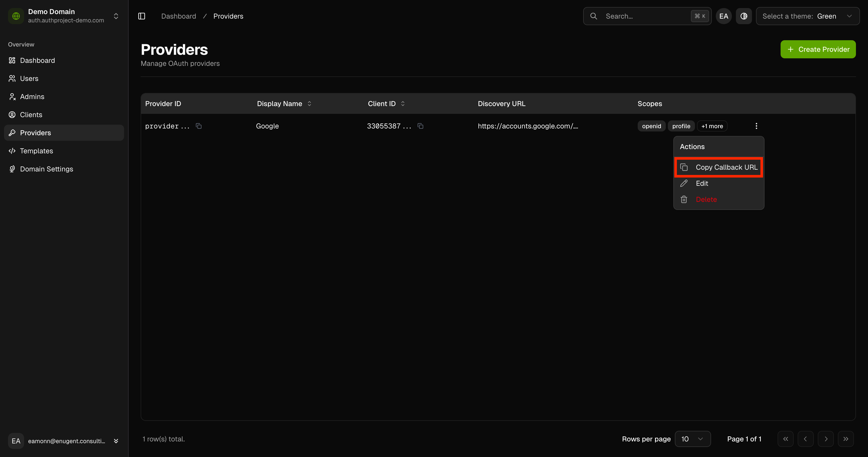868x457 pixels.
Task: Choose Copy Callback URL action
Action: point(719,167)
